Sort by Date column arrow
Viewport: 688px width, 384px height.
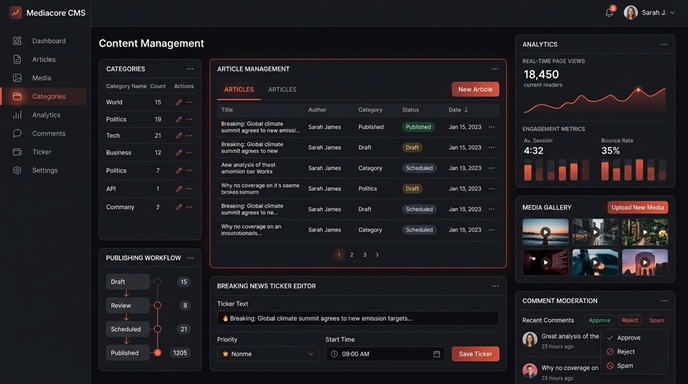466,110
